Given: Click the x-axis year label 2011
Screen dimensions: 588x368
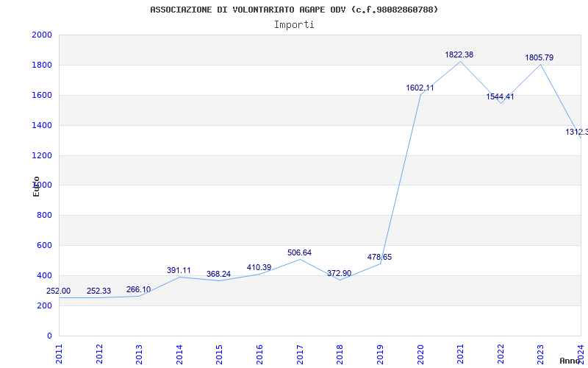Looking at the screenshot, I should pos(59,355).
